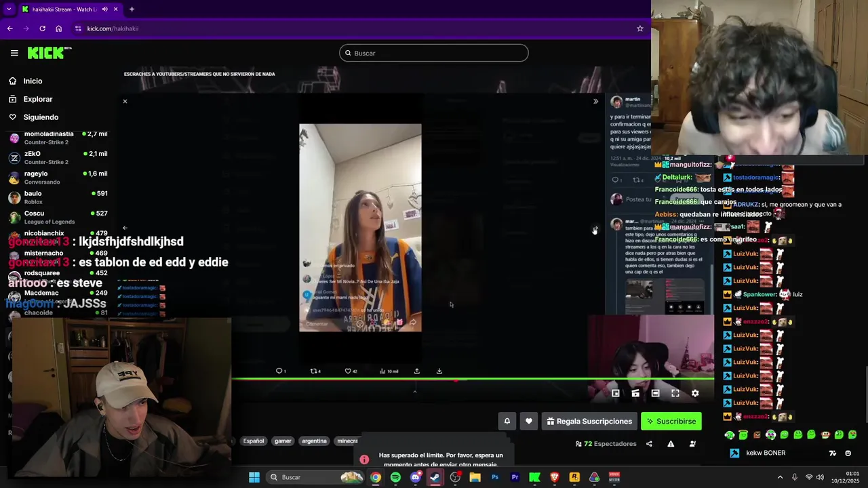Viewport: 868px width, 488px height.
Task: Open the emoji picker smiley in chat
Action: pyautogui.click(x=848, y=453)
